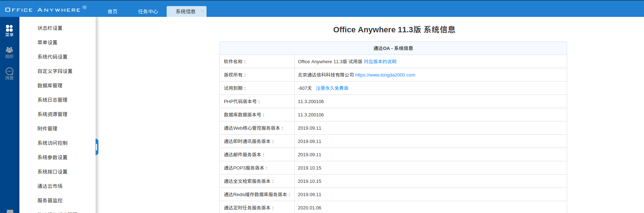Image resolution: width=644 pixels, height=213 pixels.
Task: Open 系统日志管理 menu item
Action: pyautogui.click(x=52, y=100)
